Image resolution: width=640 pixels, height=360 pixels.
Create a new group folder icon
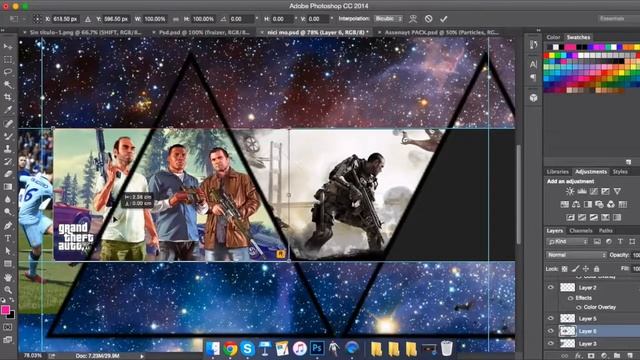[617, 356]
